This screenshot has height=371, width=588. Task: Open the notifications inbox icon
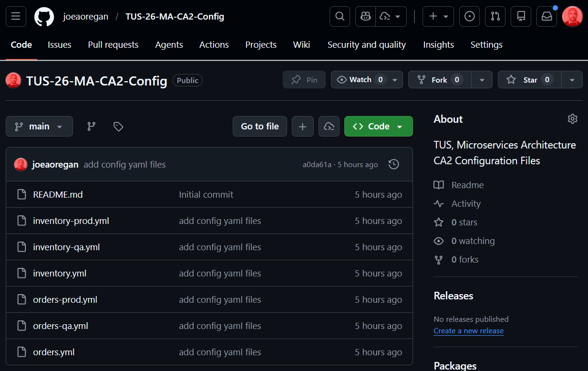pos(547,16)
